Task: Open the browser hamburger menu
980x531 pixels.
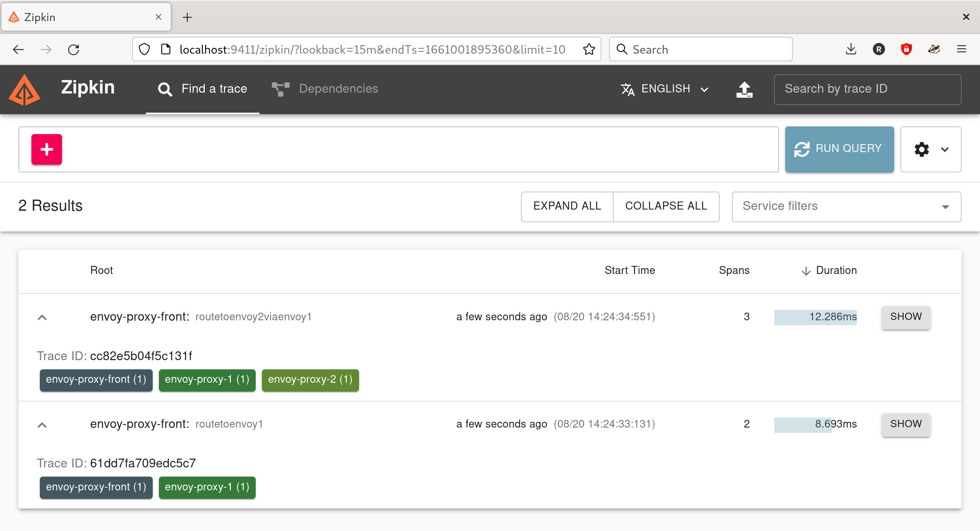Action: (961, 49)
